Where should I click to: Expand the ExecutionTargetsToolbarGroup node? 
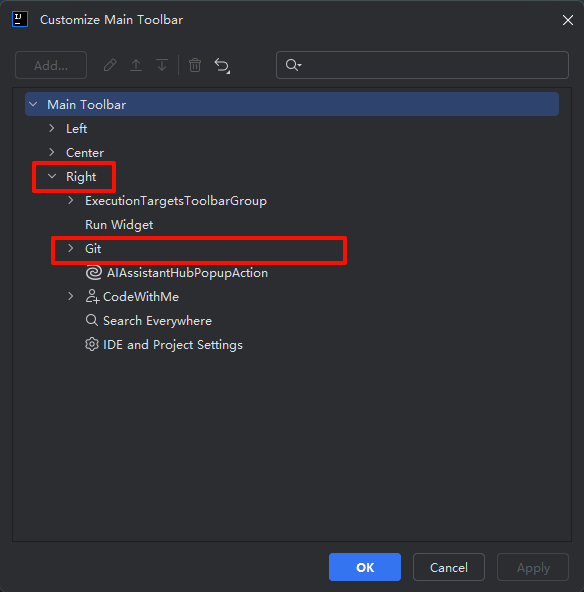point(71,200)
